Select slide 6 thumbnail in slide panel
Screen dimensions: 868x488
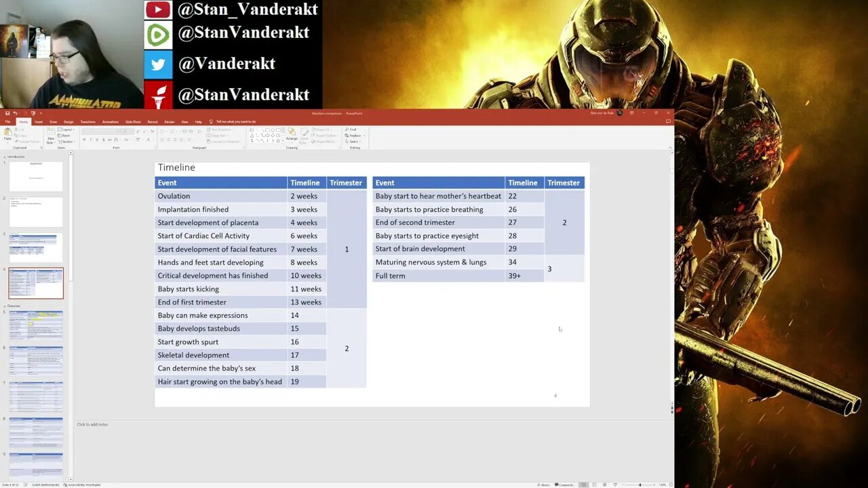coord(36,361)
